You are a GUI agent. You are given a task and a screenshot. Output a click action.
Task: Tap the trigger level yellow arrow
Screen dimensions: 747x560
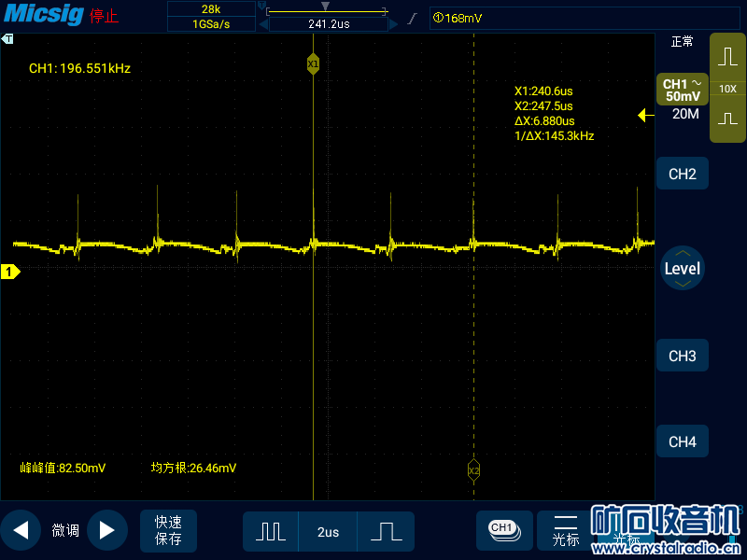645,115
